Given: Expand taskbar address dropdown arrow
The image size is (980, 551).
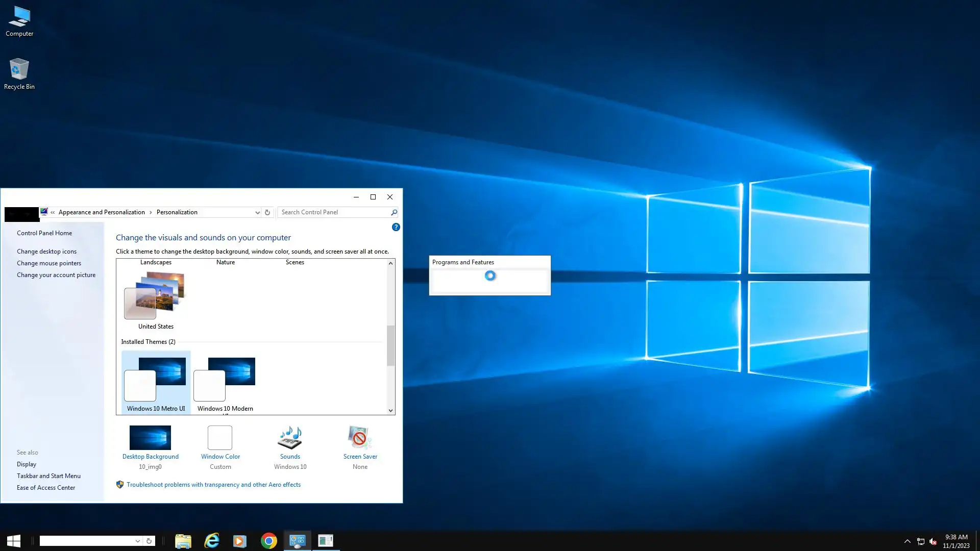Looking at the screenshot, I should click(137, 541).
